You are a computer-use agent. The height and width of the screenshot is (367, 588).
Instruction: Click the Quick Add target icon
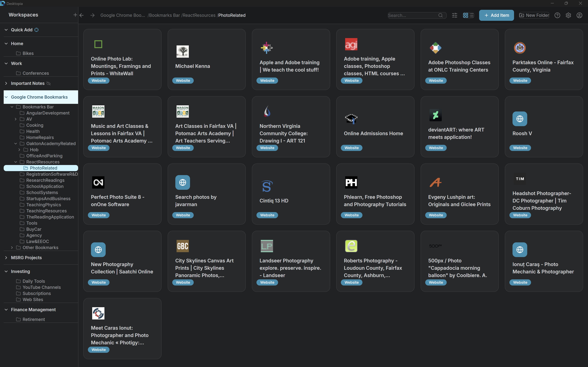(36, 30)
